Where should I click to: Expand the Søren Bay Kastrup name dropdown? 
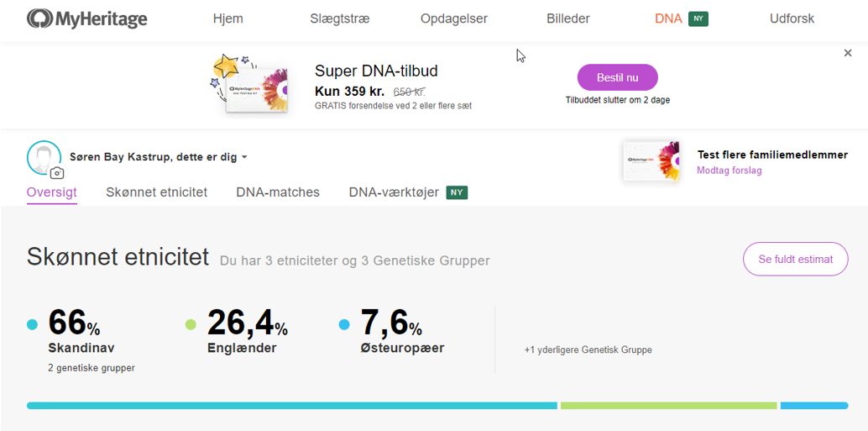[x=244, y=157]
